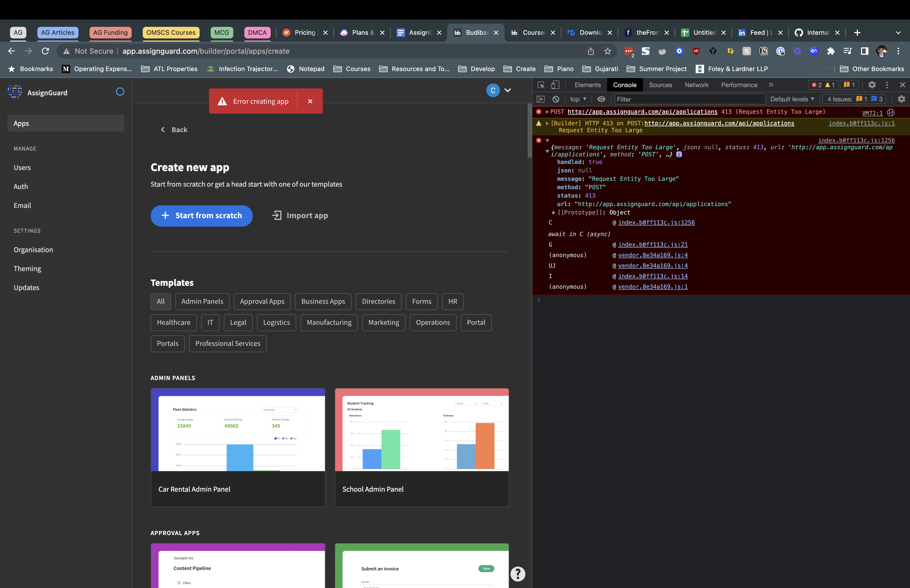Open the user avatar dropdown chevron

point(507,91)
